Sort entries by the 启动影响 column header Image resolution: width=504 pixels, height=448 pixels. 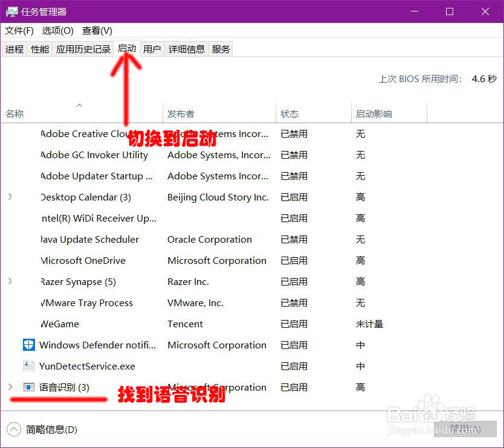tap(370, 112)
